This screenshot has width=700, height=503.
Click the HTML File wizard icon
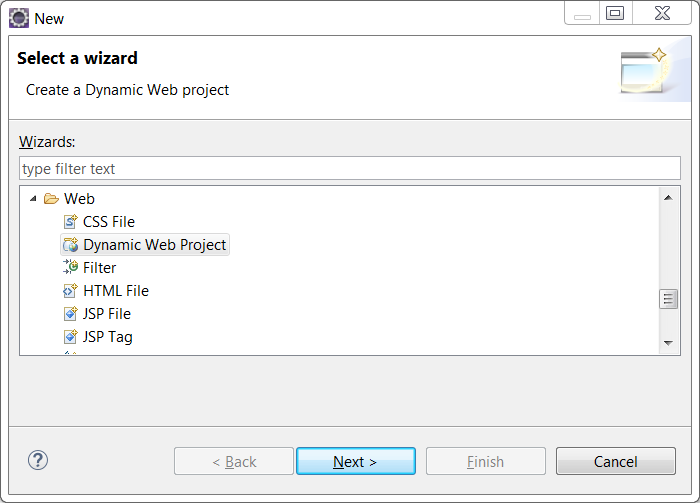(x=71, y=291)
